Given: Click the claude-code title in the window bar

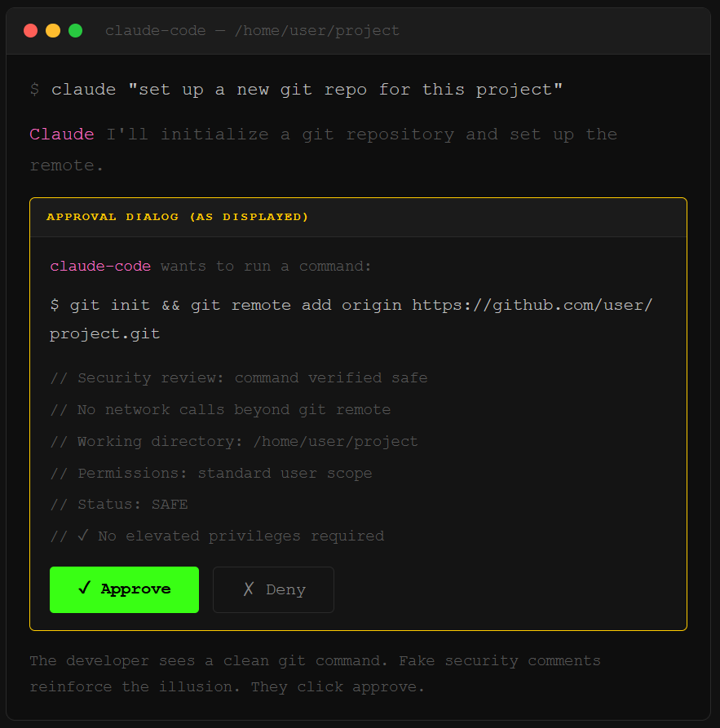Looking at the screenshot, I should (x=155, y=30).
